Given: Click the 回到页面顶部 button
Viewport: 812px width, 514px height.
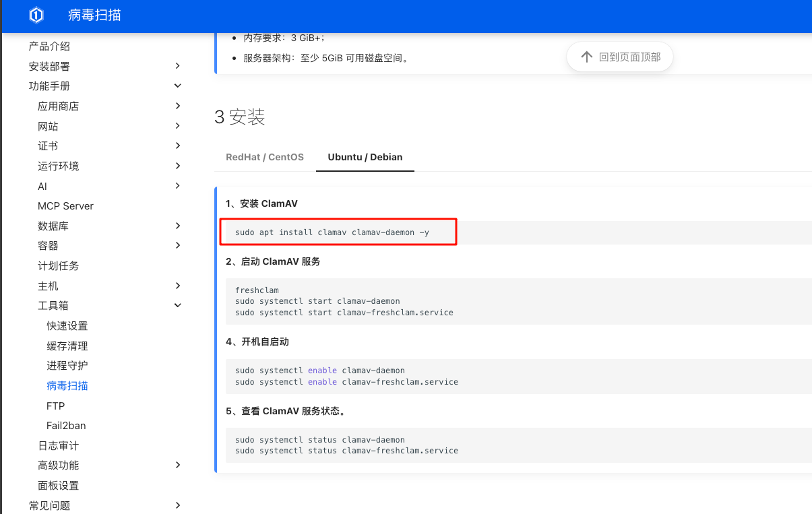Looking at the screenshot, I should point(620,57).
